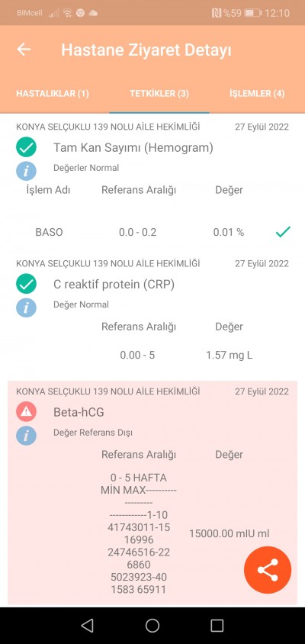The image size is (305, 644).
Task: Switch to the HASTALIKLAR (1) tab
Action: 53,93
